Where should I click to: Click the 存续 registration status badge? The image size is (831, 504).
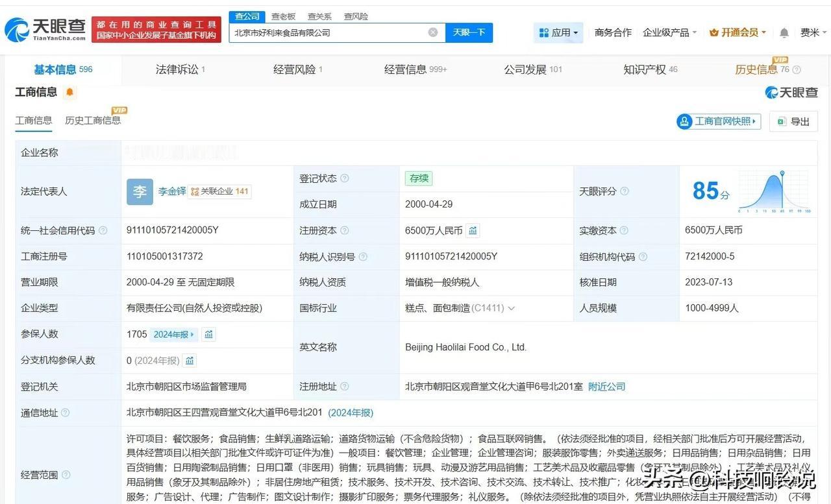[419, 178]
